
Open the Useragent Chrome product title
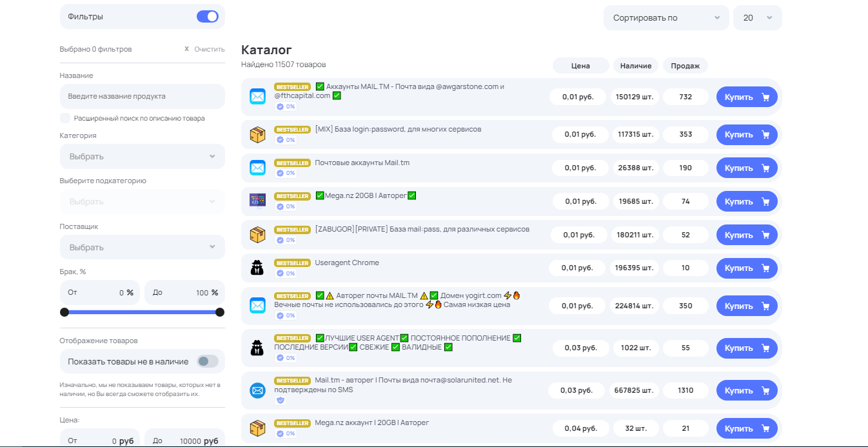coord(347,263)
